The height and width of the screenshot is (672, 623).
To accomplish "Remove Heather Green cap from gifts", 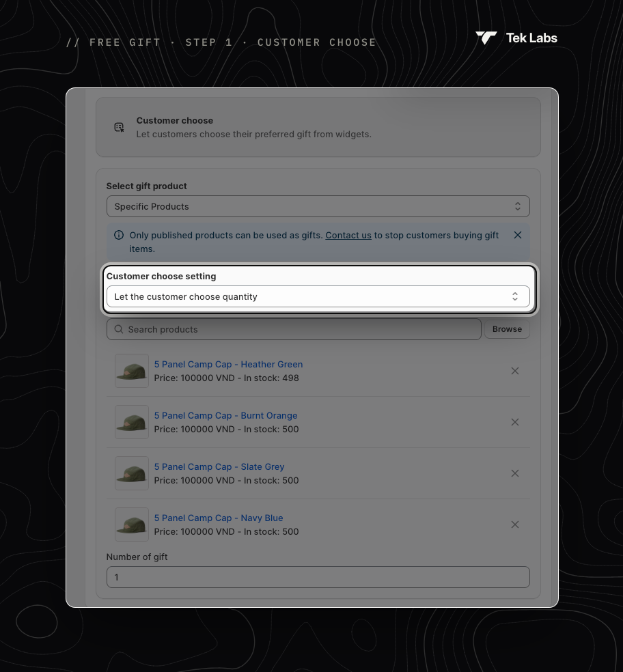I will point(515,371).
